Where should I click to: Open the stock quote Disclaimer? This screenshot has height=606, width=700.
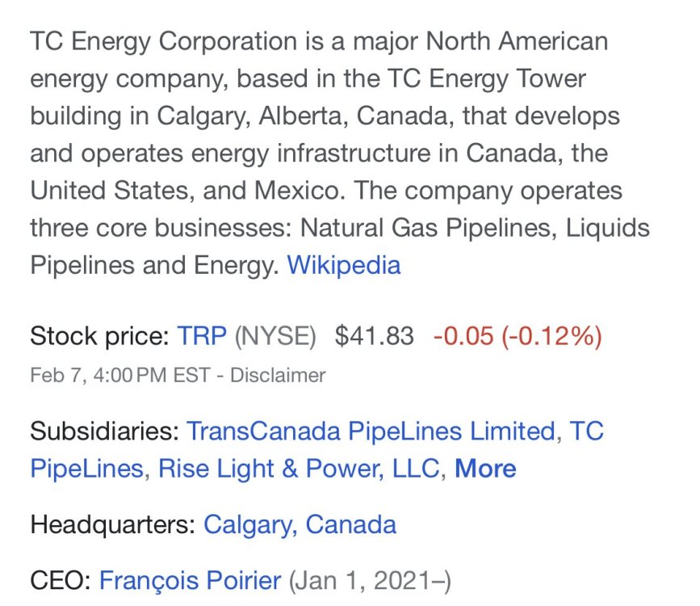click(278, 376)
